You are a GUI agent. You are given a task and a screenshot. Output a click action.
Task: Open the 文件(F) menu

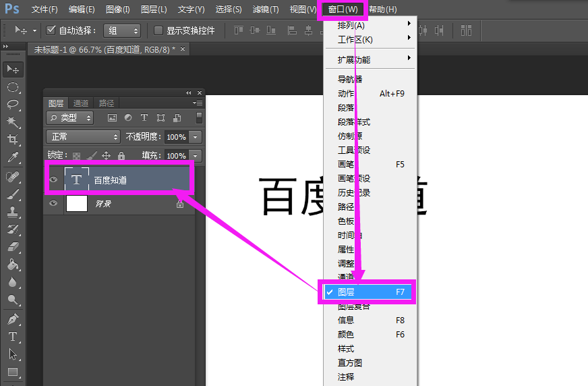pyautogui.click(x=45, y=9)
